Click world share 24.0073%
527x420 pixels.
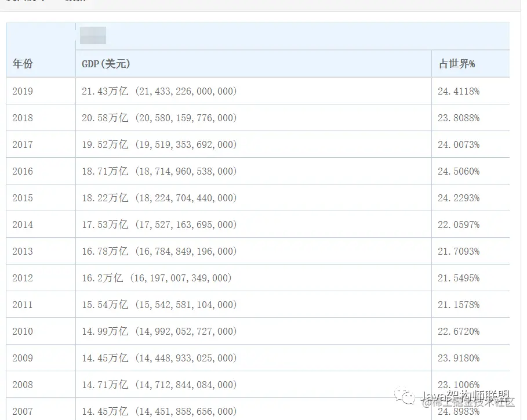pos(459,144)
